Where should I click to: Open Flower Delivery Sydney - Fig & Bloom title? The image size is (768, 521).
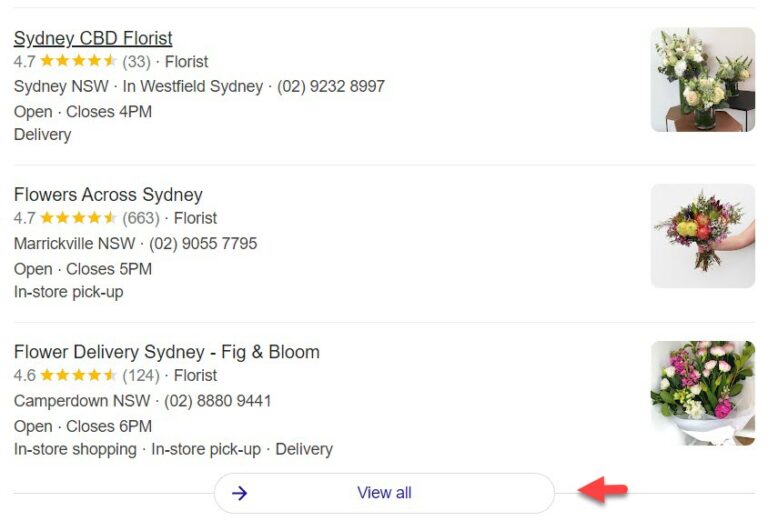coord(167,352)
